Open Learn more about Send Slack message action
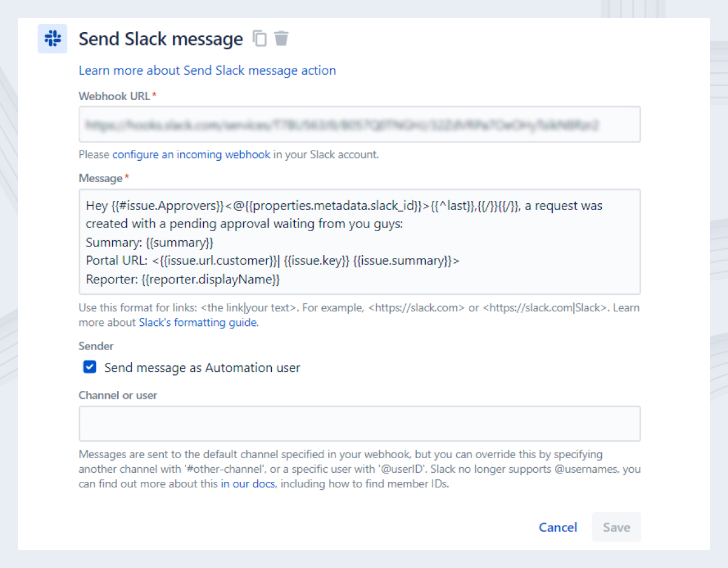Viewport: 728px width, 568px height. [207, 70]
